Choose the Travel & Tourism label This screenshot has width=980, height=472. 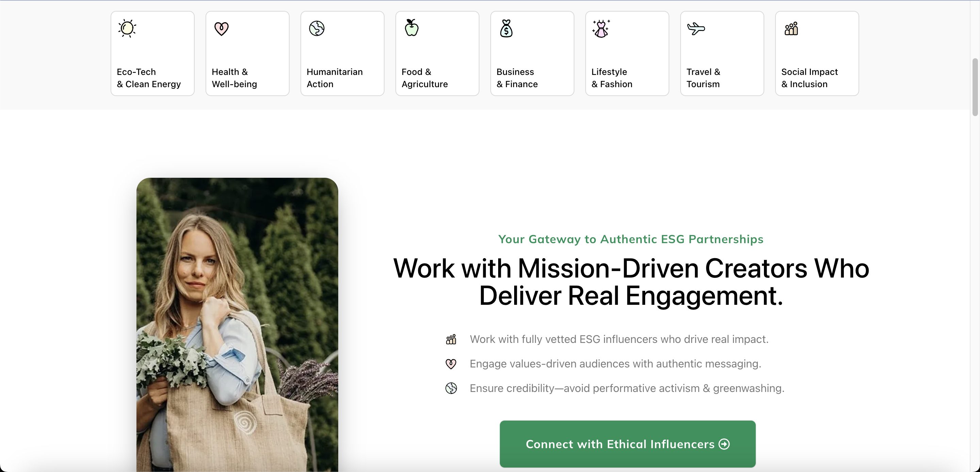coord(703,78)
